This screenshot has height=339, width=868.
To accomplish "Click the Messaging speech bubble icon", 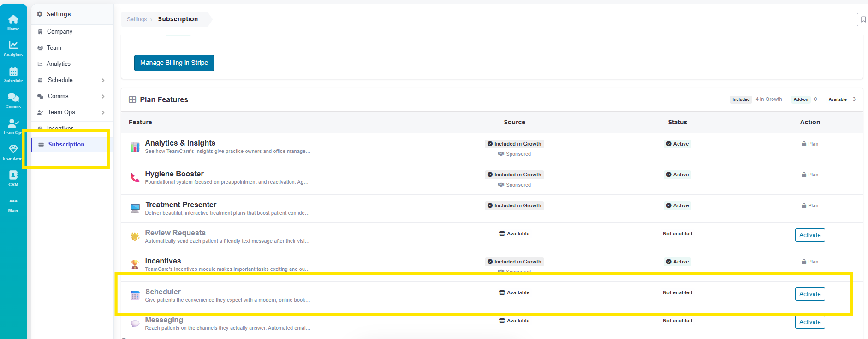I will click(x=135, y=324).
